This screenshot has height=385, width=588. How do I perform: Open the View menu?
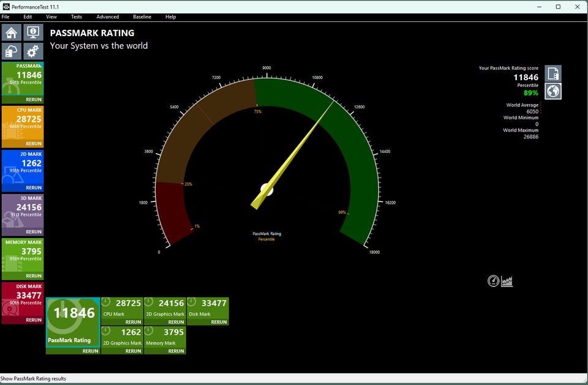[x=51, y=17]
